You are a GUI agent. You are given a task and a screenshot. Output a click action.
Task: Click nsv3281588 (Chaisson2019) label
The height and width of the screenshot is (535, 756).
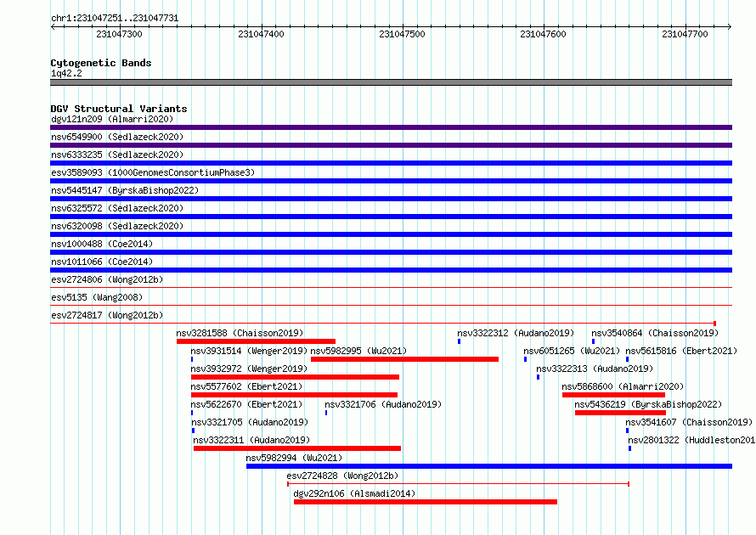240,333
